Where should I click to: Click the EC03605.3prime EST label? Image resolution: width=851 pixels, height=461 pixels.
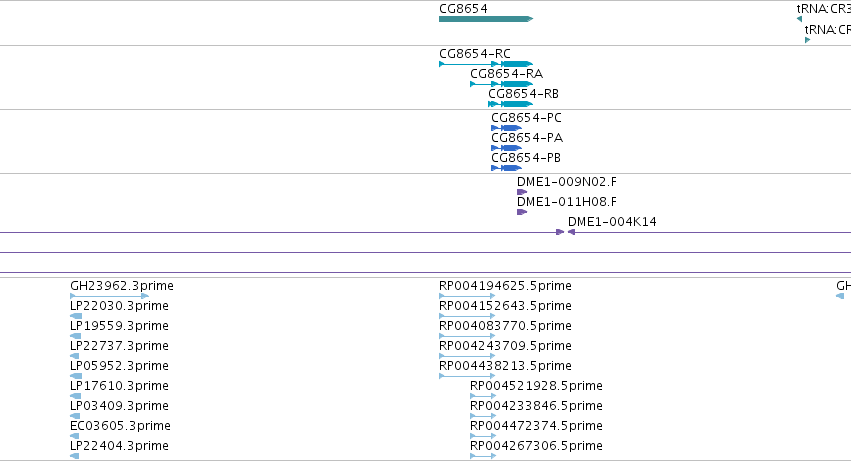[120, 426]
